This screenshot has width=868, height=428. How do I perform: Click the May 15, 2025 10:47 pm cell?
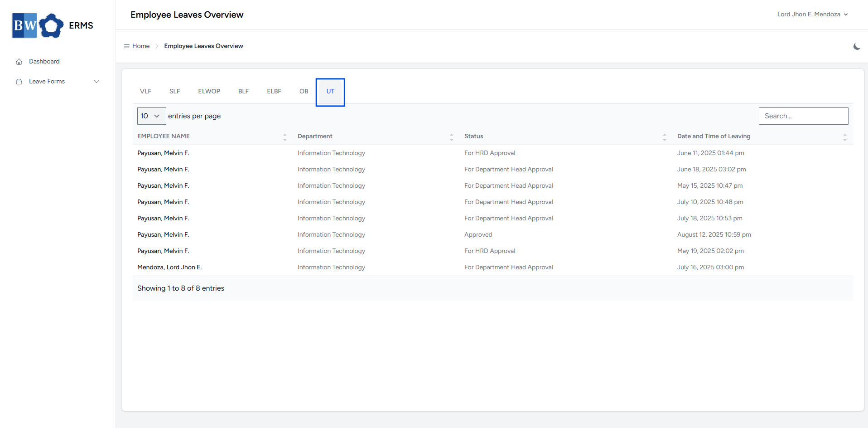point(710,186)
